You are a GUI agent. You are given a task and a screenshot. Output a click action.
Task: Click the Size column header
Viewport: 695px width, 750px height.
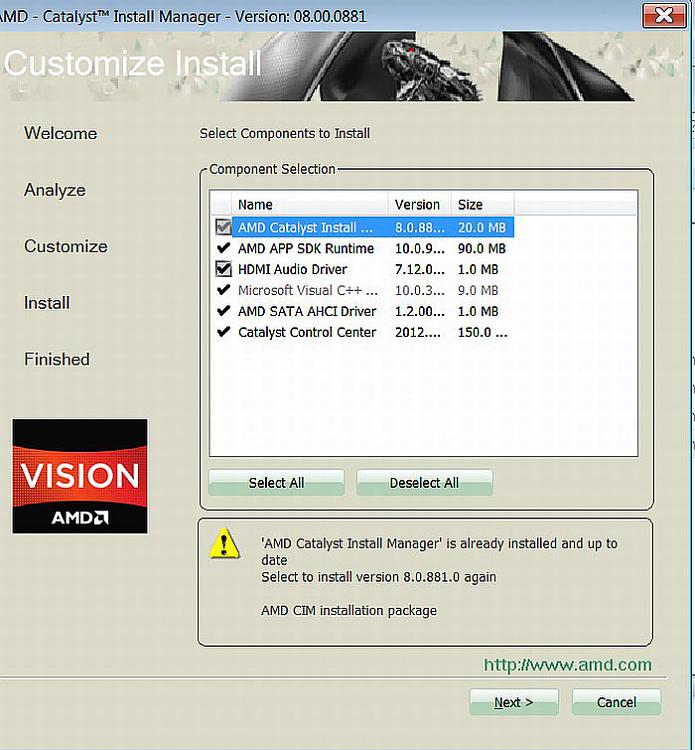pyautogui.click(x=483, y=204)
